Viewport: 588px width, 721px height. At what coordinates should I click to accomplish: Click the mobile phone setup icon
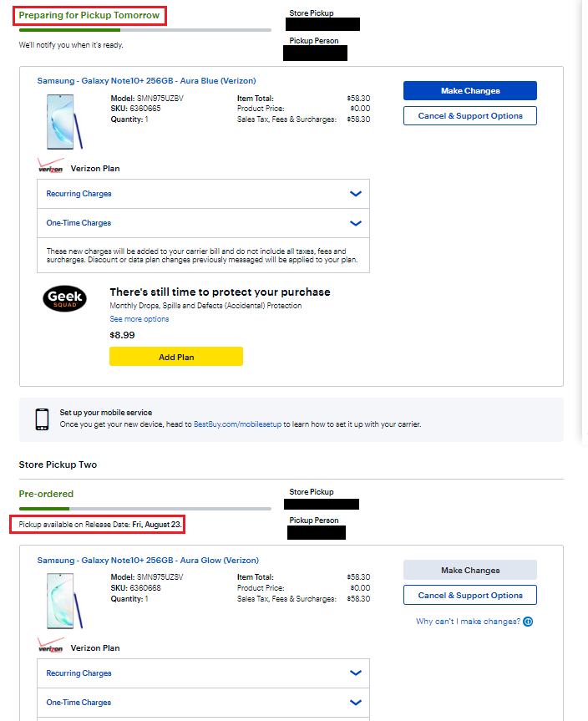43,419
